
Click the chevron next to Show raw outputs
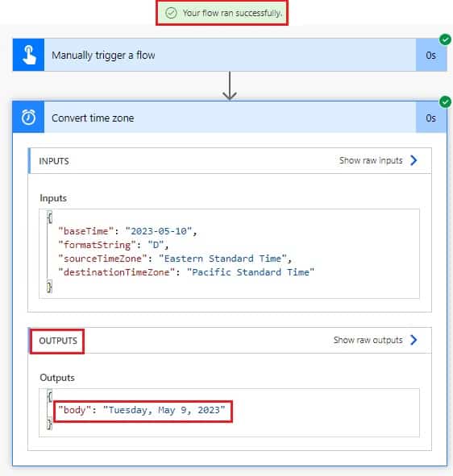coord(414,340)
